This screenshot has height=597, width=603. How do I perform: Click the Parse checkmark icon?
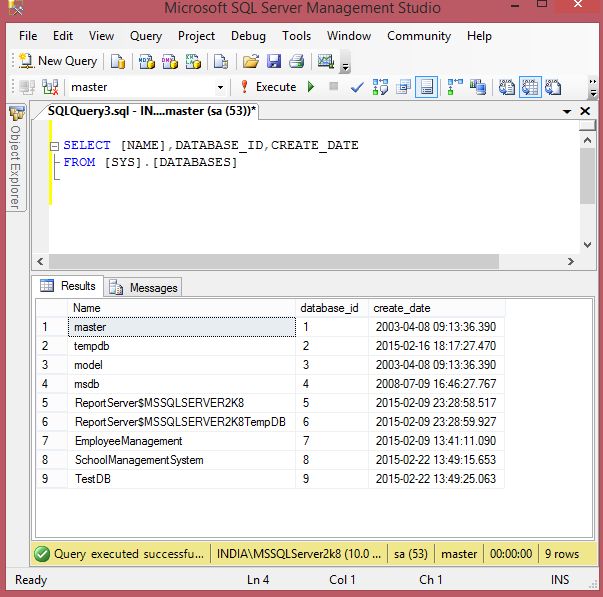point(357,87)
